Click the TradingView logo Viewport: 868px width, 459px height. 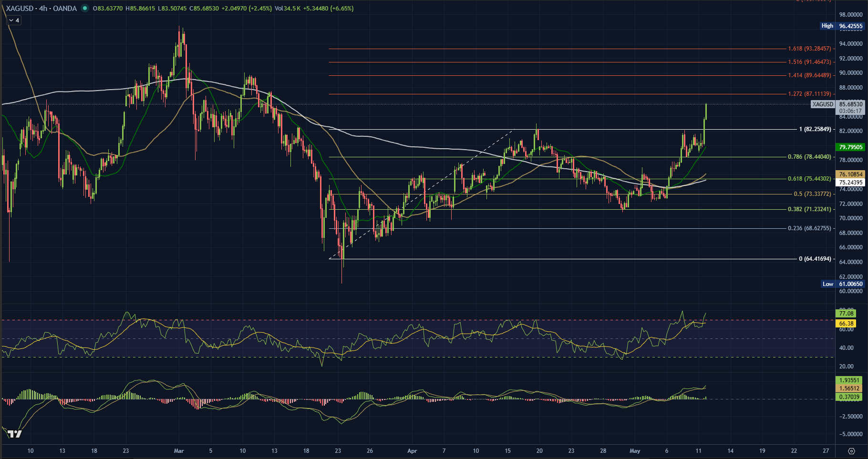(x=15, y=434)
